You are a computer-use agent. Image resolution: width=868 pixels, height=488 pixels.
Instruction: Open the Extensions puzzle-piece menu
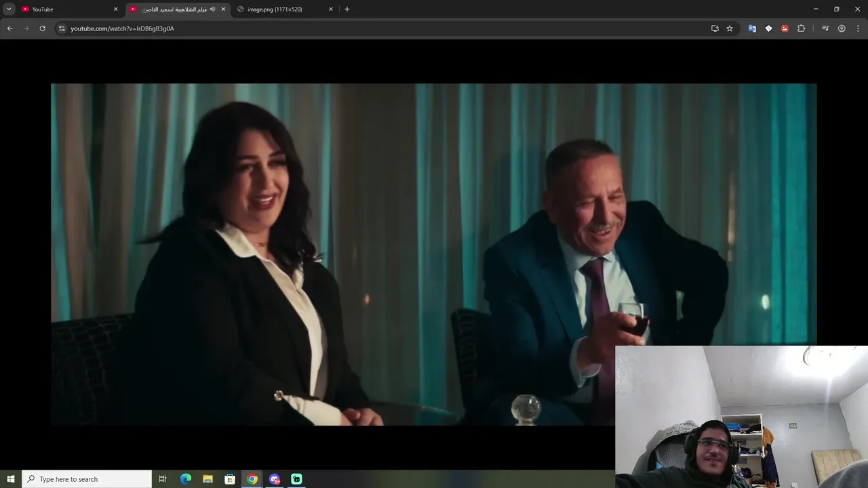[x=801, y=28]
